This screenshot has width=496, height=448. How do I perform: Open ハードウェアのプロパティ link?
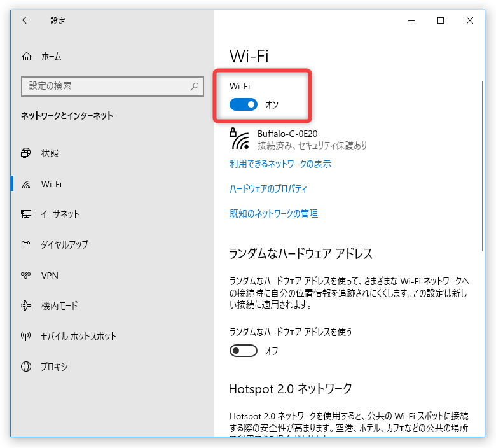tap(268, 189)
